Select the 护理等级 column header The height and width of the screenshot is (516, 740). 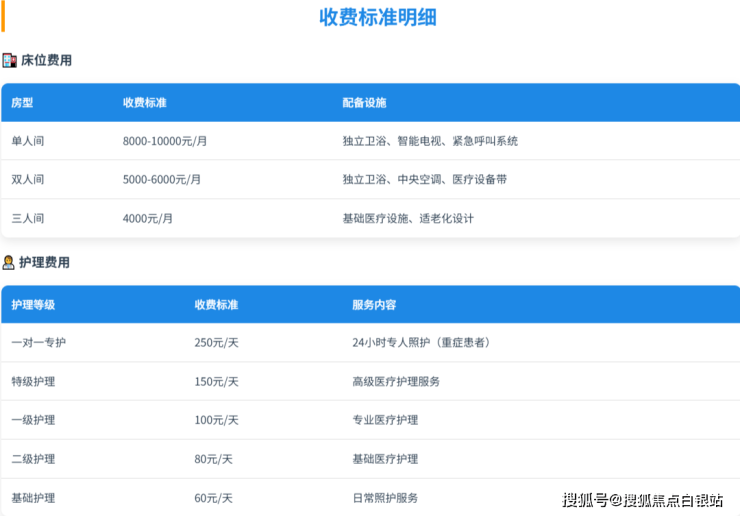pyautogui.click(x=33, y=305)
